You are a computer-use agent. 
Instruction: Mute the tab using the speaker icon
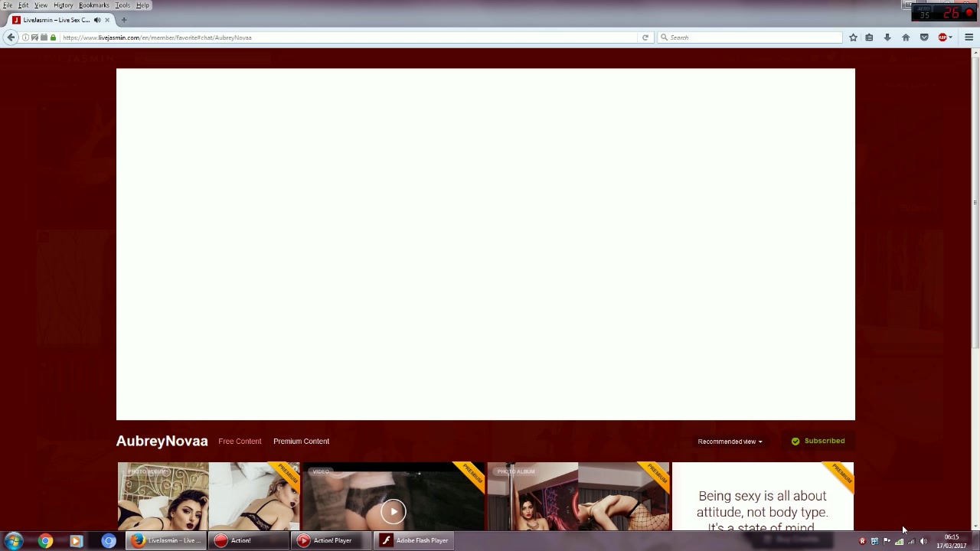coord(97,20)
